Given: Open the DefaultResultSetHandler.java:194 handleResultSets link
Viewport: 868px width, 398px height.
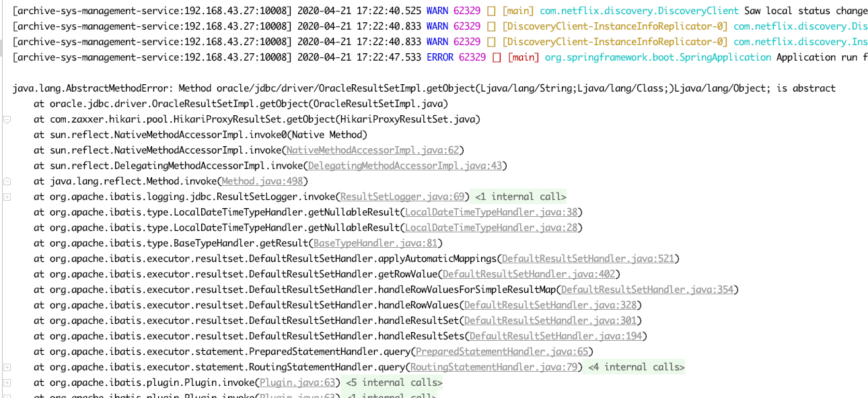Looking at the screenshot, I should (555, 336).
